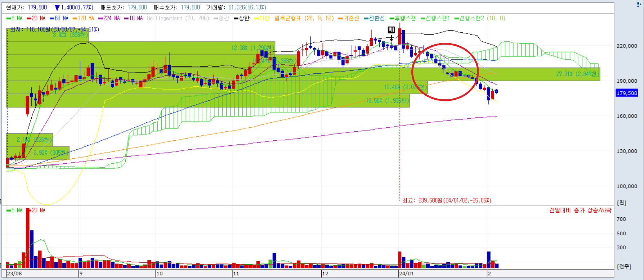
Task: Click the 220,000 price axis label
Action: [627, 46]
